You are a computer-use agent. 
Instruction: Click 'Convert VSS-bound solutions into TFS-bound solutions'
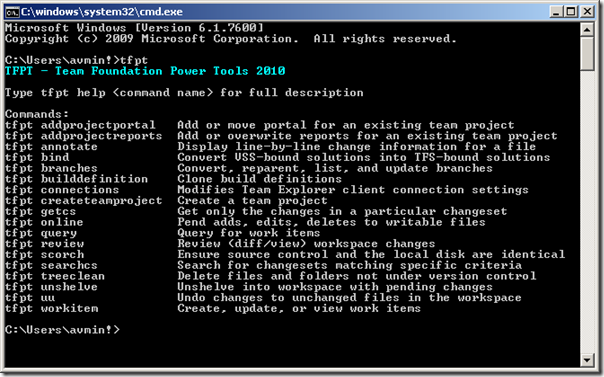point(364,157)
